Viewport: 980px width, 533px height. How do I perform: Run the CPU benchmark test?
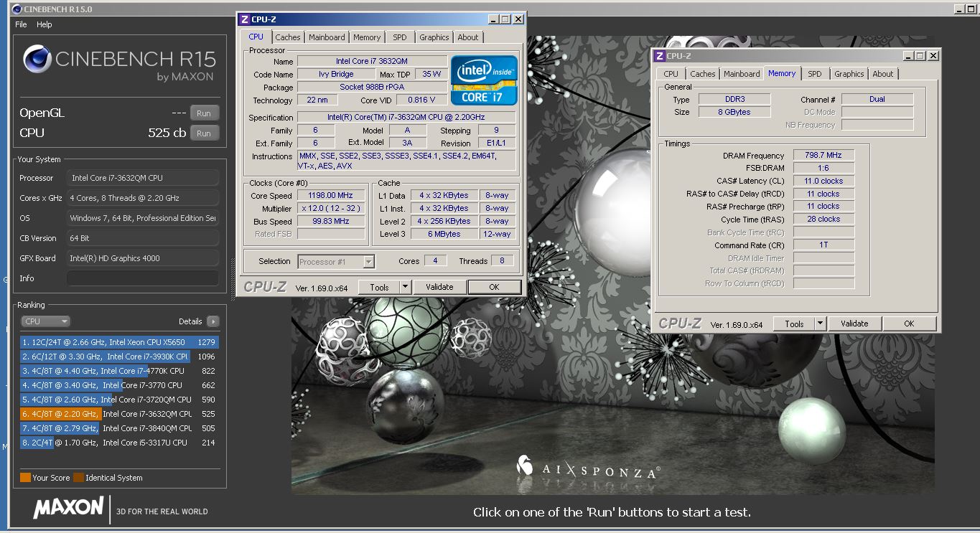click(204, 133)
